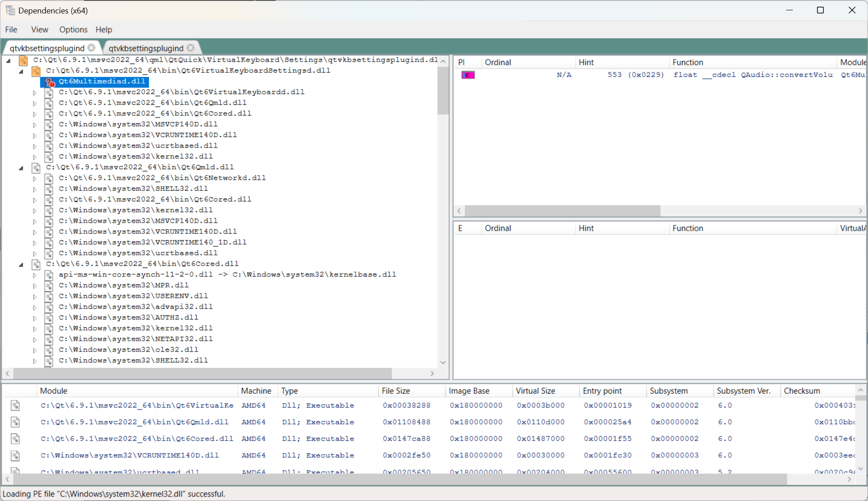Expand the AUTHZ.dll node
The image size is (868, 501).
pos(34,318)
